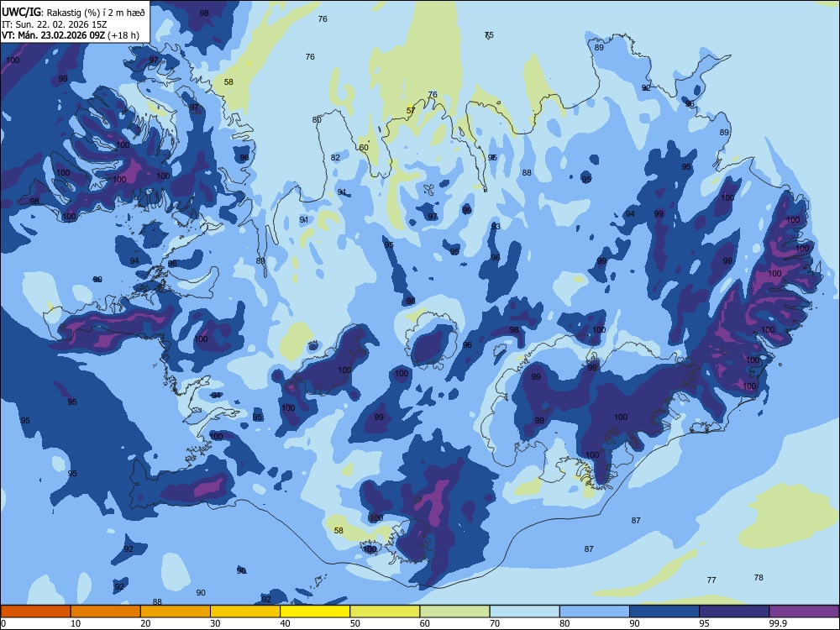Select the indigo 95–99.9 legend swatch
The width and height of the screenshot is (840, 630).
(734, 612)
